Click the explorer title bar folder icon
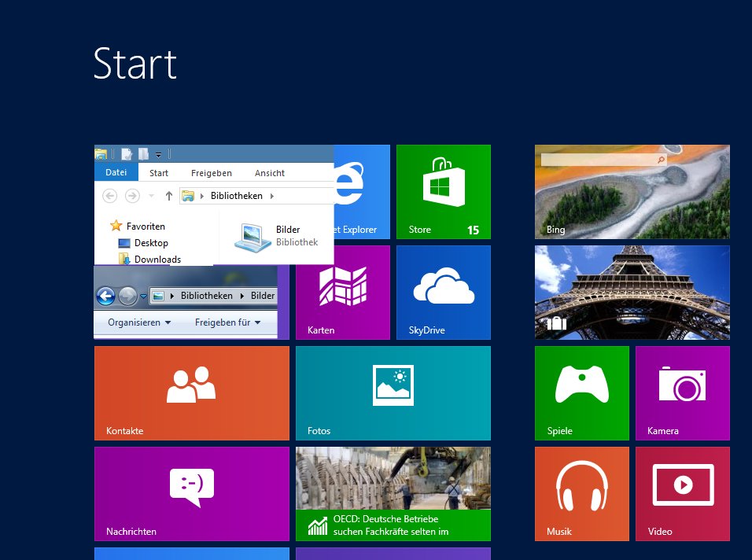The width and height of the screenshot is (752, 560). tap(101, 154)
